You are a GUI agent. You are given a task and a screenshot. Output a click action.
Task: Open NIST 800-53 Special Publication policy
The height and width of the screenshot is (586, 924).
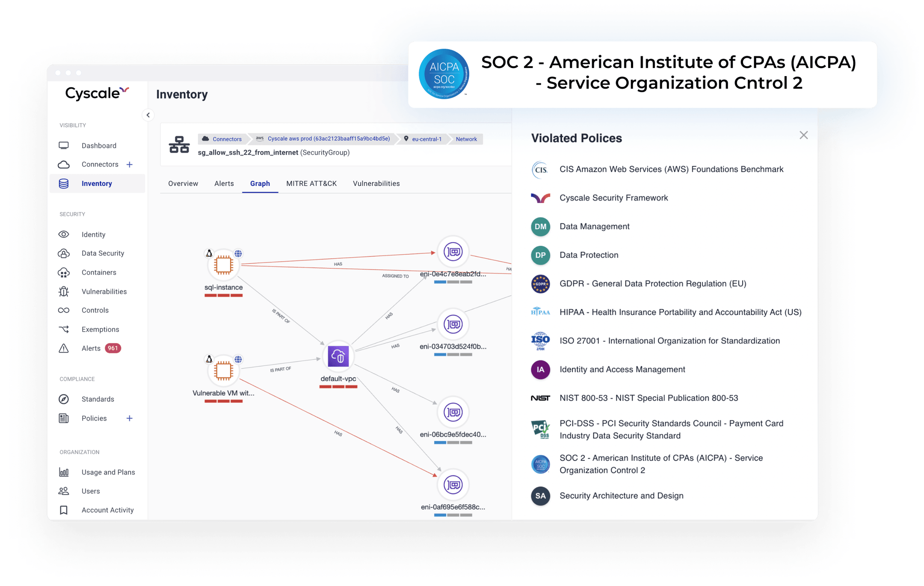[x=649, y=398]
